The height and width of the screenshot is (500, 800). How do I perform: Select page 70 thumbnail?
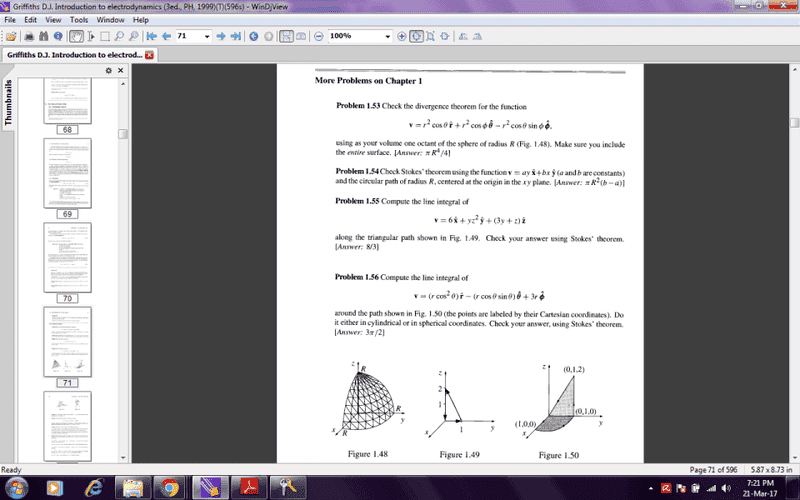(67, 257)
